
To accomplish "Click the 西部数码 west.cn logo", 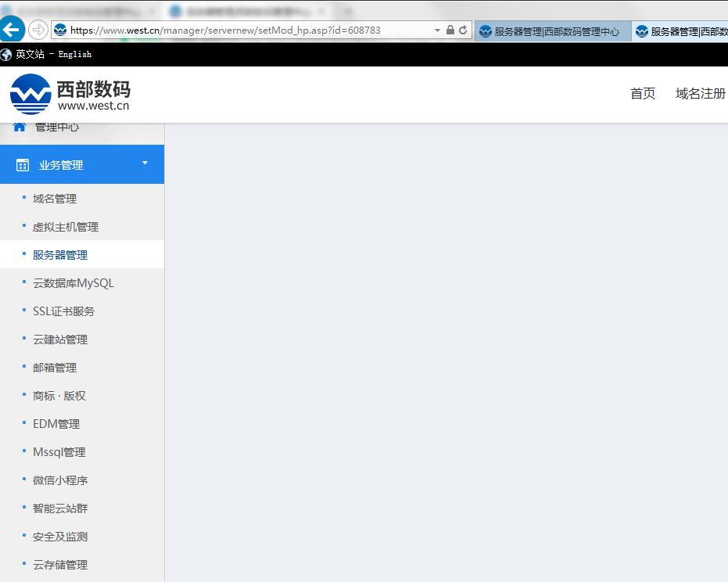I will click(x=70, y=94).
